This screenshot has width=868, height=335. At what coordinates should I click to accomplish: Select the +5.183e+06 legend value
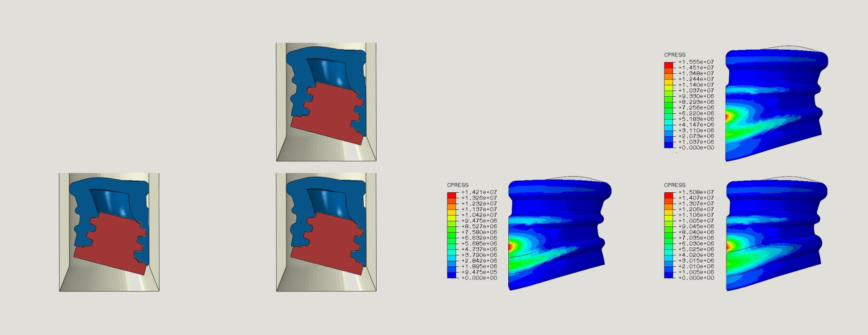[696, 119]
